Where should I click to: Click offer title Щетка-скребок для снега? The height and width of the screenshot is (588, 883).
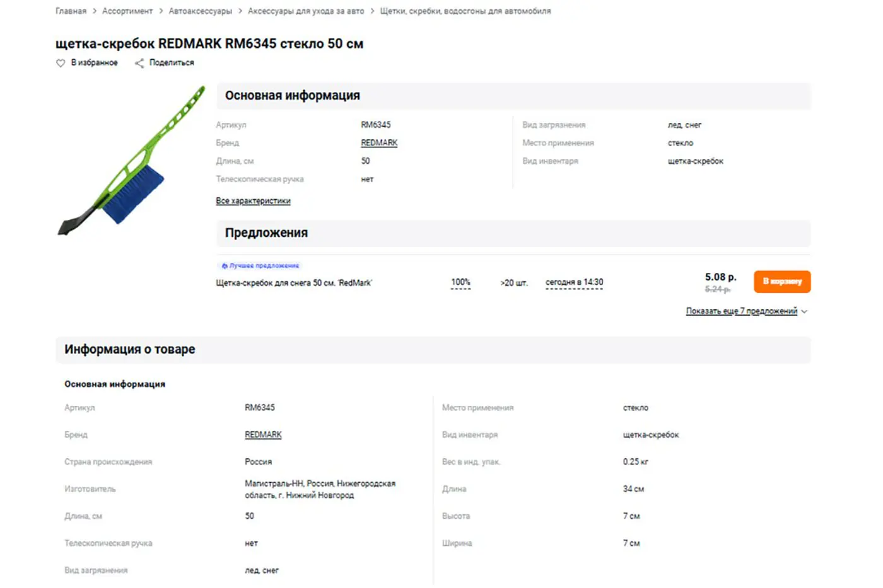[x=294, y=283]
